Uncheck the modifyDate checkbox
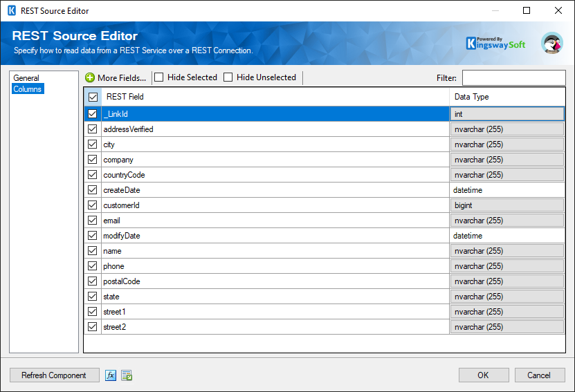The width and height of the screenshot is (575, 392). tap(93, 236)
